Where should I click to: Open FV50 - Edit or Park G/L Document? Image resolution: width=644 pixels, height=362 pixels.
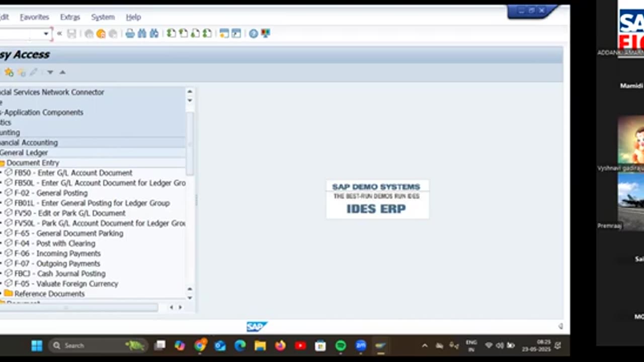click(x=70, y=213)
